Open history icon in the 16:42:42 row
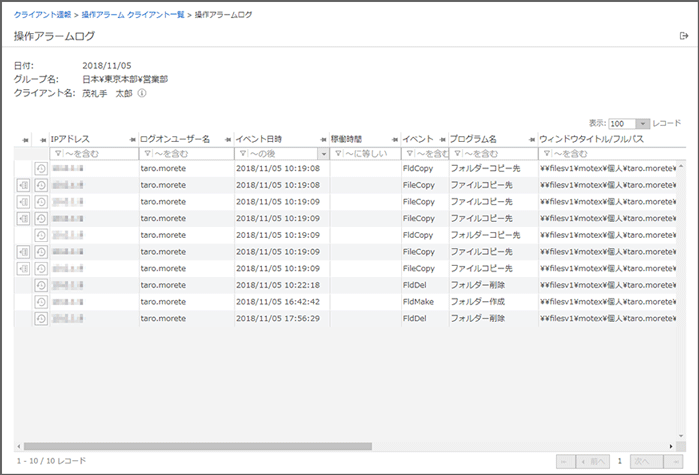The height and width of the screenshot is (475, 699). 41,302
